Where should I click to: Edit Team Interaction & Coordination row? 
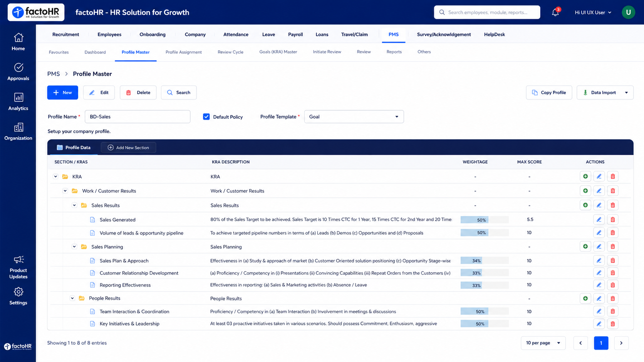(x=599, y=311)
